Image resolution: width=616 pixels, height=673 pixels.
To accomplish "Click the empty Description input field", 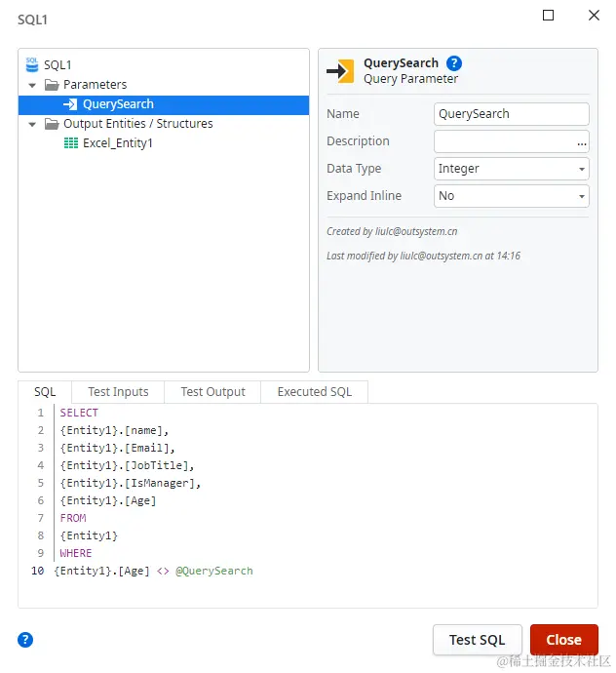I will 511,141.
